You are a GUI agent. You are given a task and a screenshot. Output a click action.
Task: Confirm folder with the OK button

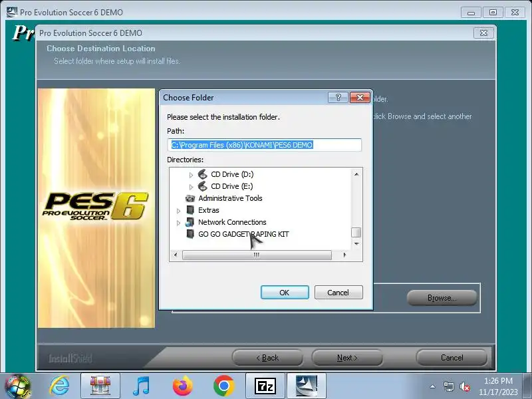point(285,293)
